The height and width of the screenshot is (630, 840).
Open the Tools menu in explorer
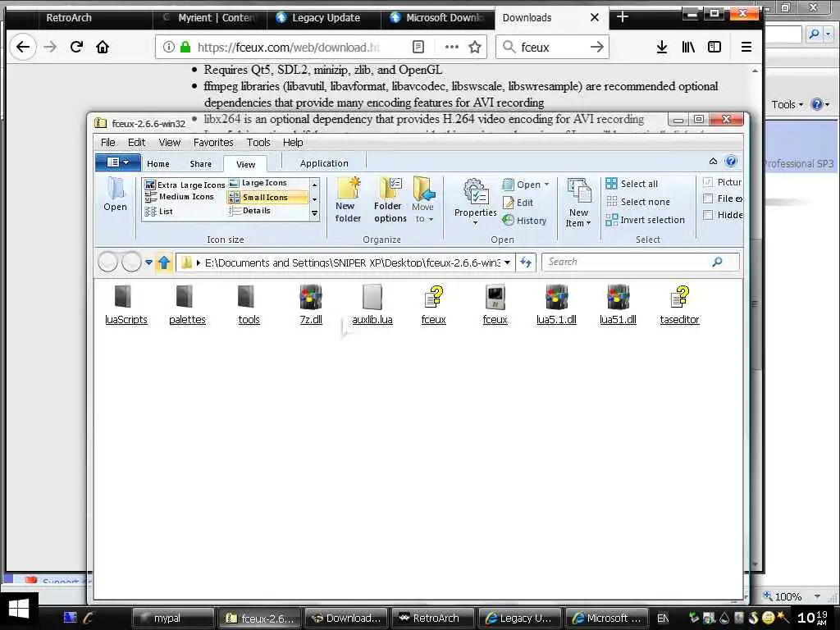coord(258,143)
